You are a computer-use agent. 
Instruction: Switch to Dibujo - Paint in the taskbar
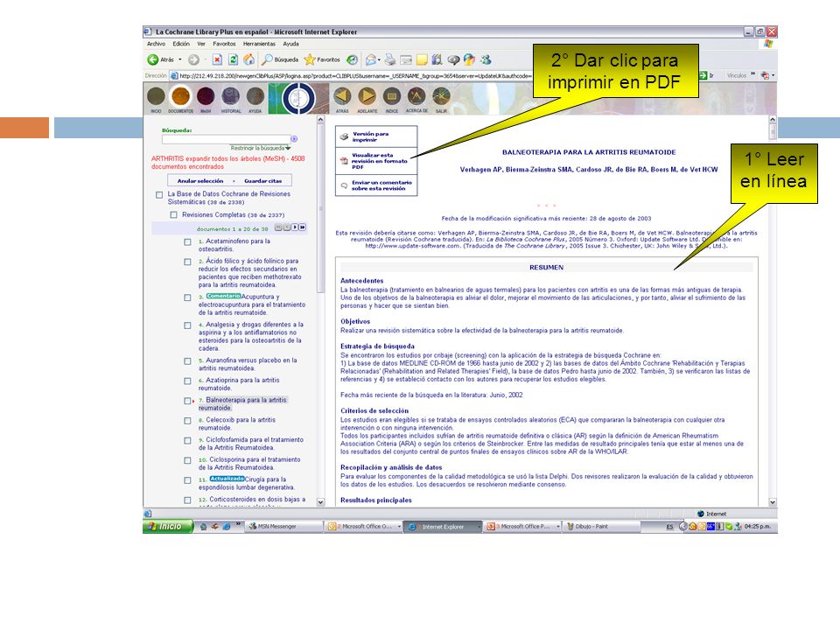click(602, 527)
